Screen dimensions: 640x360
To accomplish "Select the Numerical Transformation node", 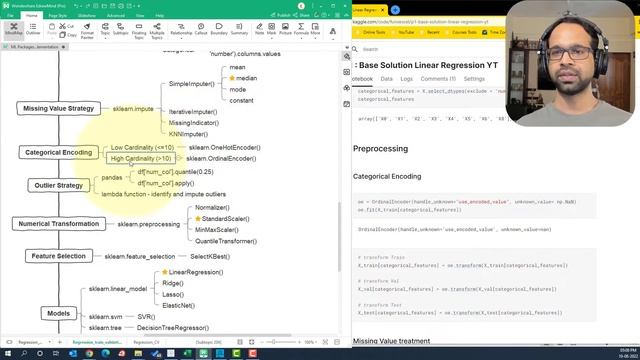I will [x=58, y=224].
